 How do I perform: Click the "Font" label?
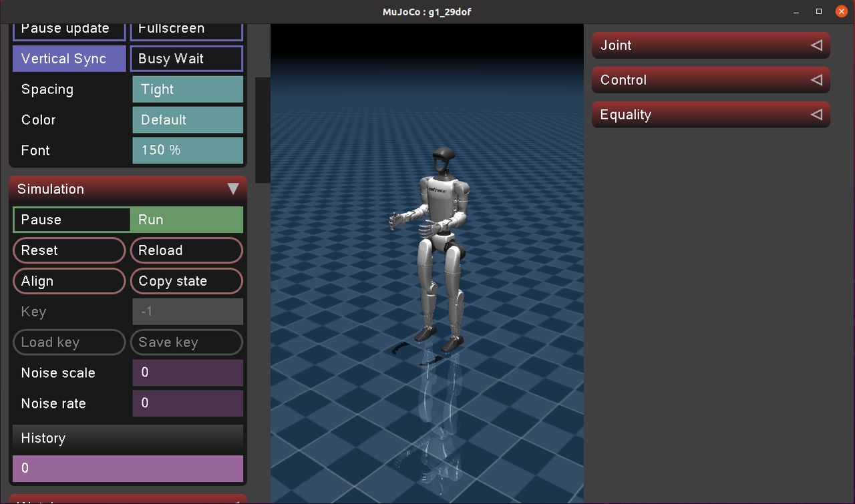(x=35, y=150)
